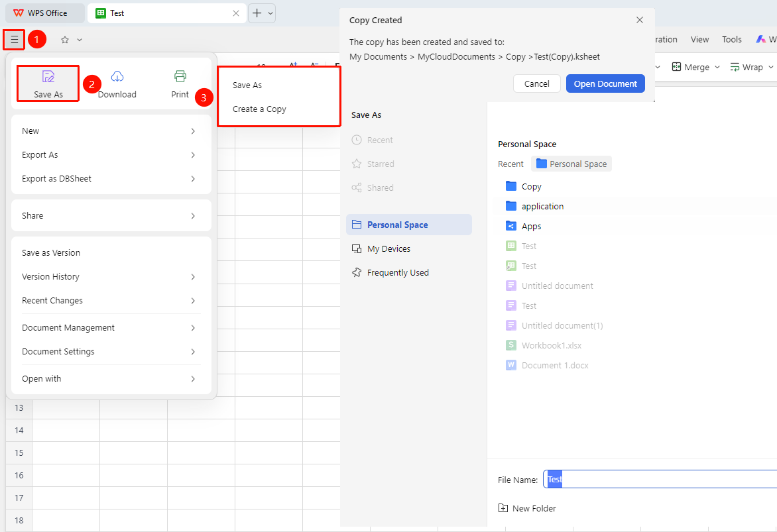Screen dimensions: 777x532
Task: Select the Test spreadsheet tab
Action: (x=166, y=13)
